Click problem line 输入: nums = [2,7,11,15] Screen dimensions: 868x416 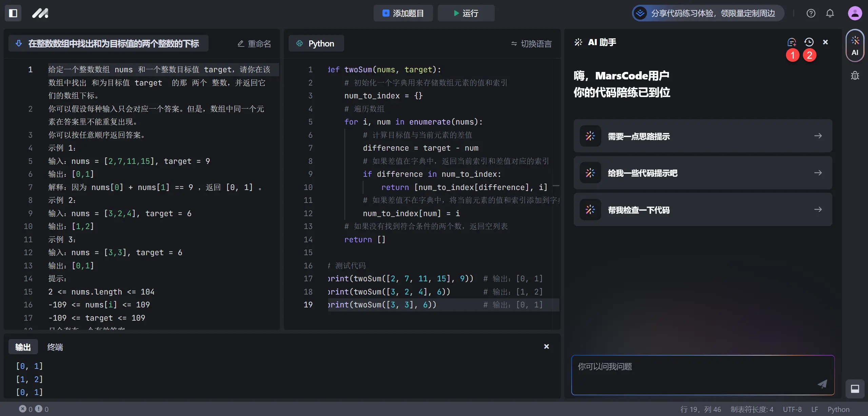[x=129, y=161]
